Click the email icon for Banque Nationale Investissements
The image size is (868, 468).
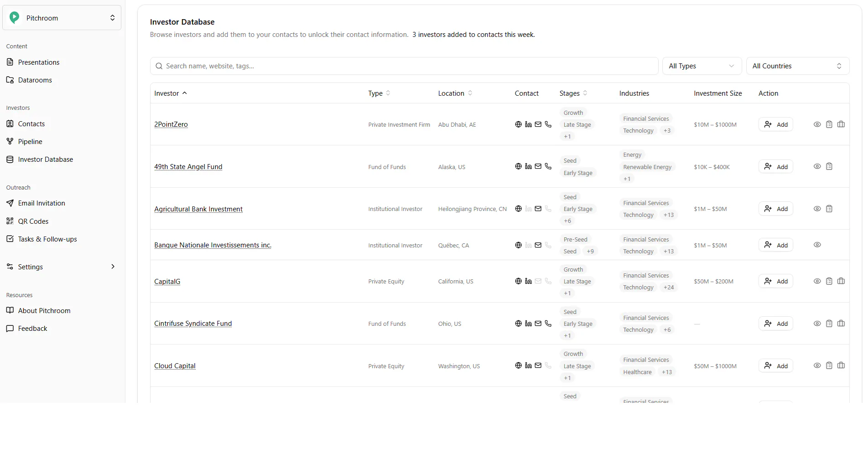click(x=538, y=245)
